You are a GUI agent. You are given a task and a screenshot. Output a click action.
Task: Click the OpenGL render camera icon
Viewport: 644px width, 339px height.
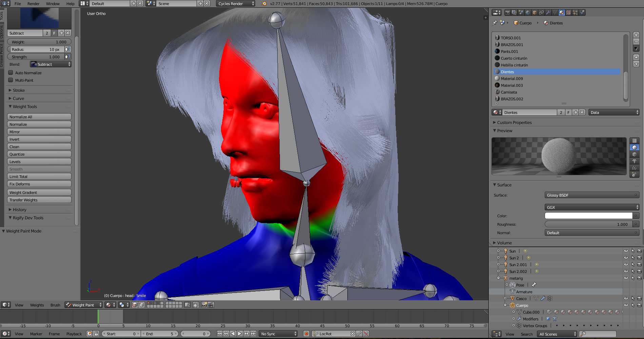click(x=204, y=305)
